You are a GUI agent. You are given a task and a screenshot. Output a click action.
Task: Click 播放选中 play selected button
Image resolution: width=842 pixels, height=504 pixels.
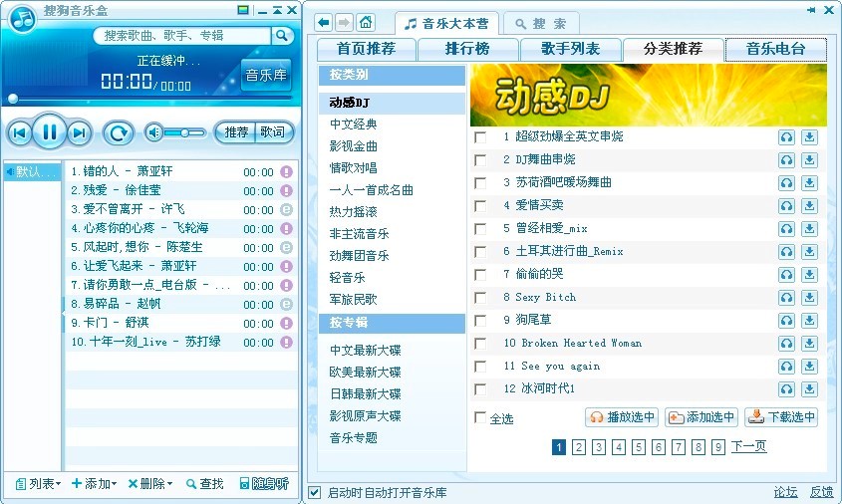coord(622,417)
